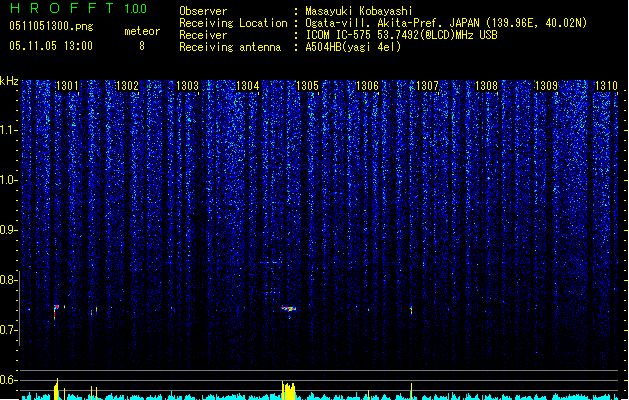Image resolution: width=629 pixels, height=400 pixels.
Task: Click the 1307 time marker
Action: point(428,86)
